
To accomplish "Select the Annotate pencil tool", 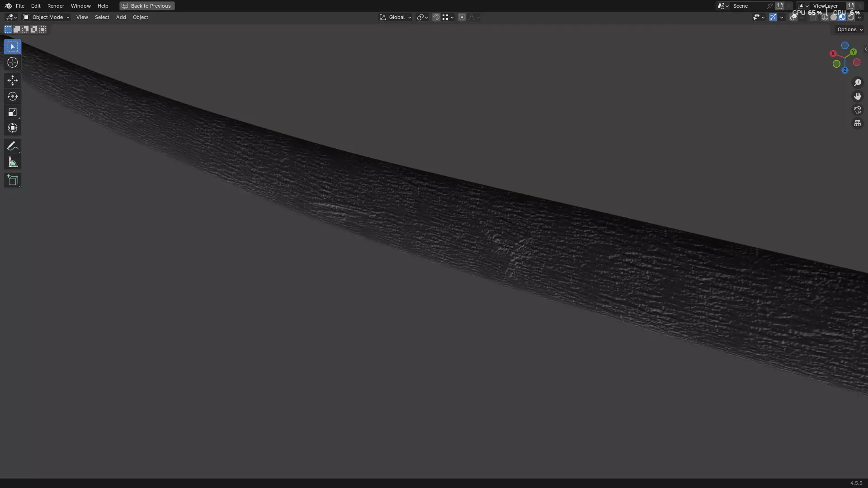I will (x=12, y=146).
